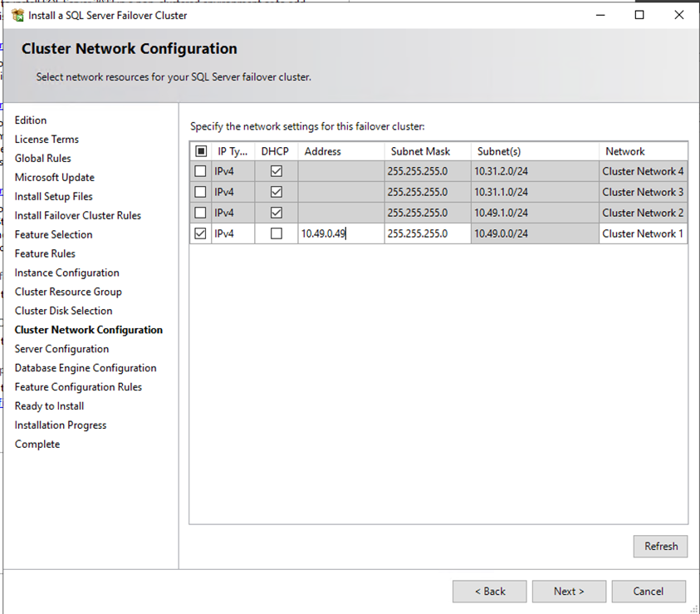
Task: Select Feature Selection in the step list
Action: tap(53, 234)
